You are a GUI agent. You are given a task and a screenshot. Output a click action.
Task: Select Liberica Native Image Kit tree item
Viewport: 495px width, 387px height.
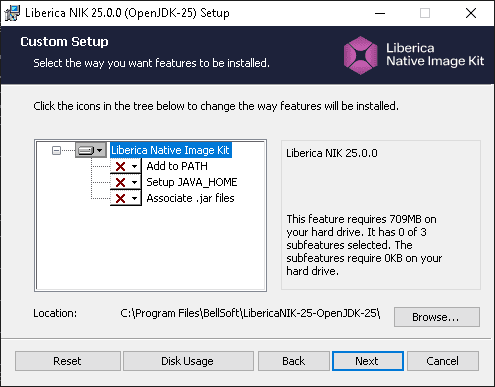[x=170, y=150]
